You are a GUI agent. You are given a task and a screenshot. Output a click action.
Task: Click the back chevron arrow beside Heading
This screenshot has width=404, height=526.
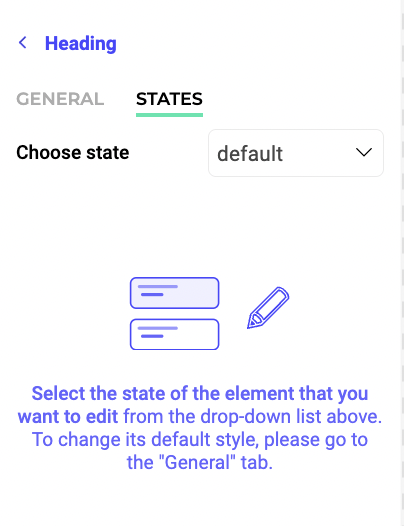(23, 43)
